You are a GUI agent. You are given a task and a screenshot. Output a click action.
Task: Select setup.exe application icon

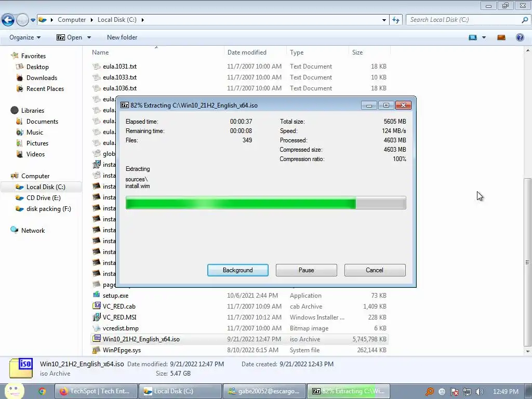tap(97, 295)
